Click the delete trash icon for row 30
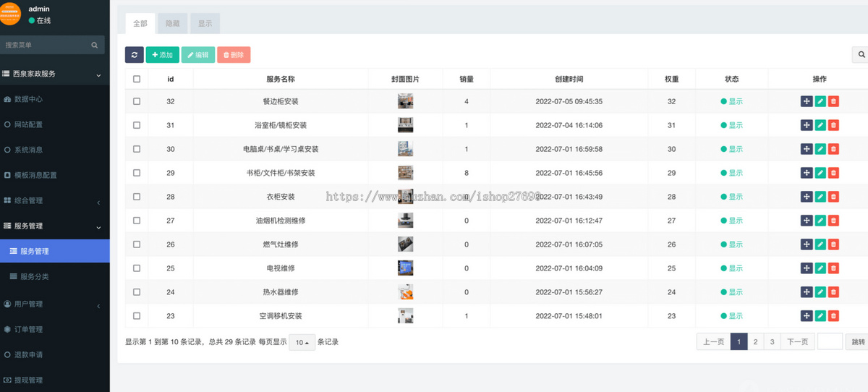 pos(833,149)
